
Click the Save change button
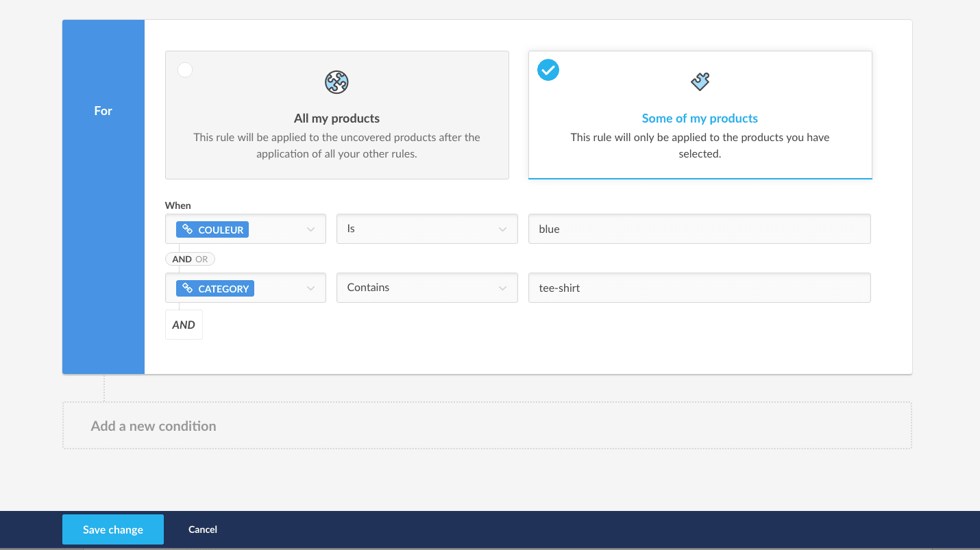(x=113, y=529)
